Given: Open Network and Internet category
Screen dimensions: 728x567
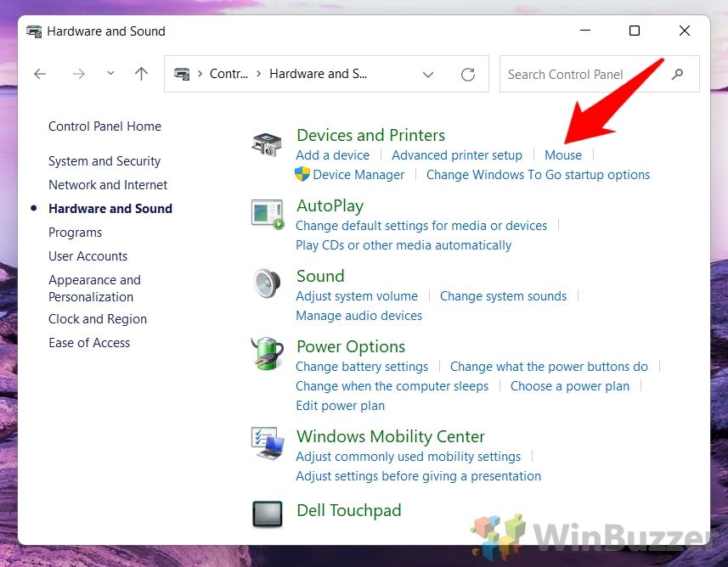Looking at the screenshot, I should coord(108,185).
